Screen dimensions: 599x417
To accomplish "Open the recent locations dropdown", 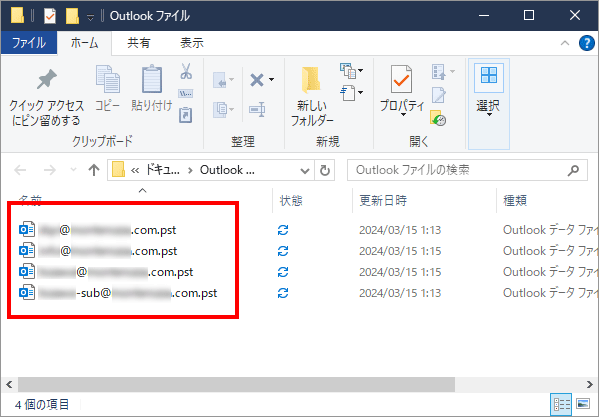I will 73,170.
